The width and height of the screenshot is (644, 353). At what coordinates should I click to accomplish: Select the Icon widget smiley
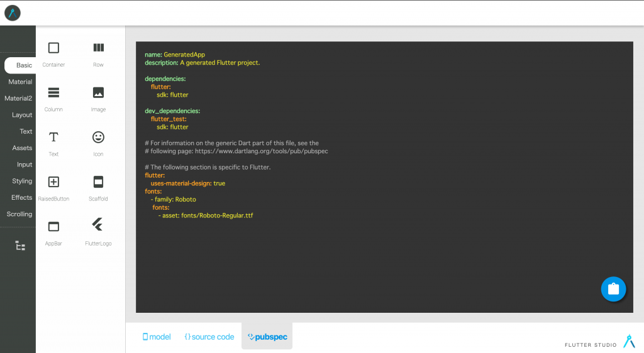[98, 137]
